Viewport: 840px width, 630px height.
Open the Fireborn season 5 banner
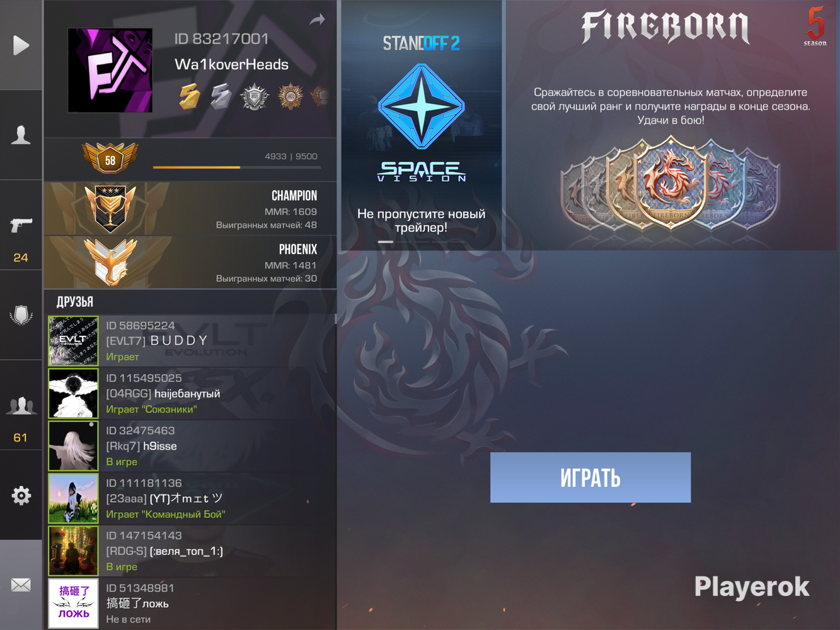click(670, 125)
